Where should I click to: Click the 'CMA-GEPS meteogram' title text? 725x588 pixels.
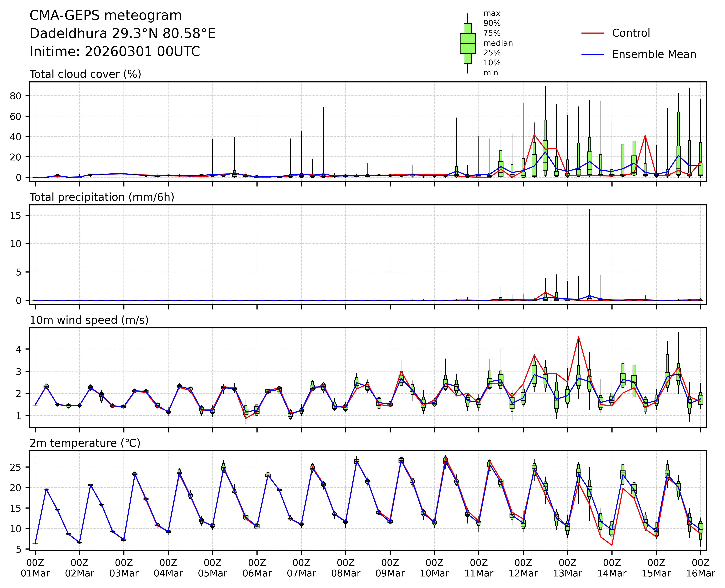pyautogui.click(x=106, y=16)
